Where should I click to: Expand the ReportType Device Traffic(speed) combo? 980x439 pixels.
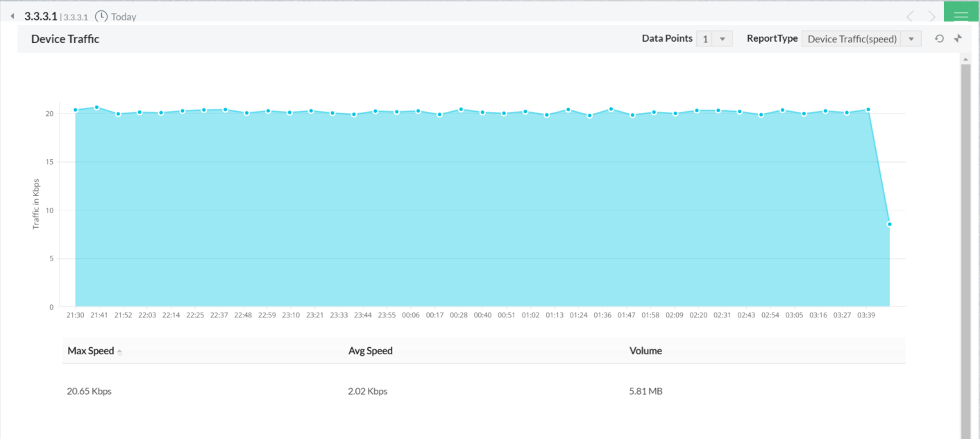pos(861,39)
